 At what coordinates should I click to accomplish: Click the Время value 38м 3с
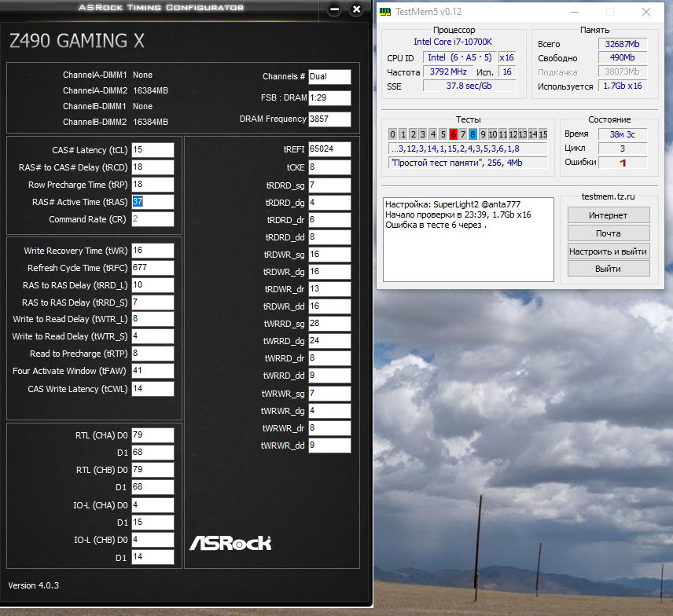(623, 134)
